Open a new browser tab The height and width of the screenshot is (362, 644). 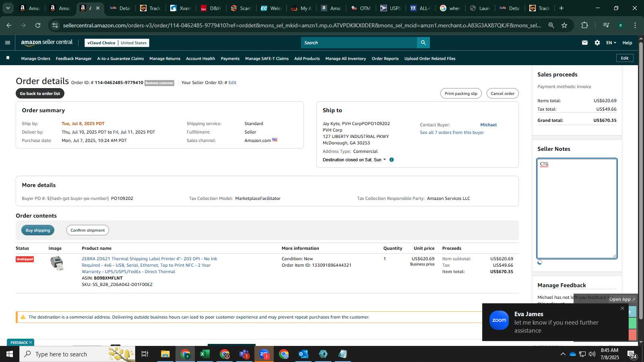click(x=561, y=8)
